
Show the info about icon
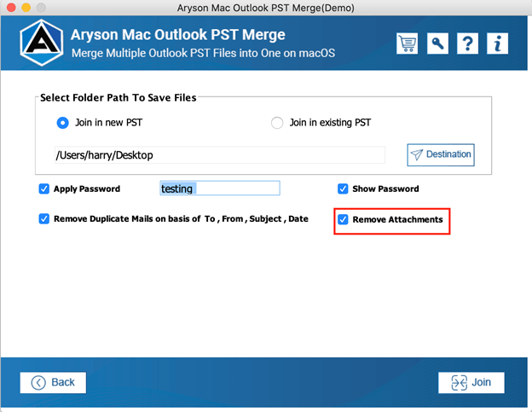tap(497, 44)
